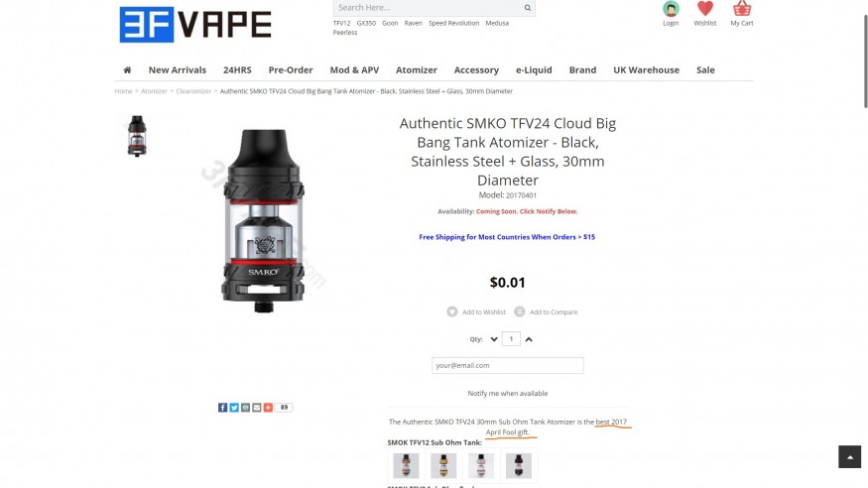
Task: Open the Login user icon
Action: [x=671, y=9]
